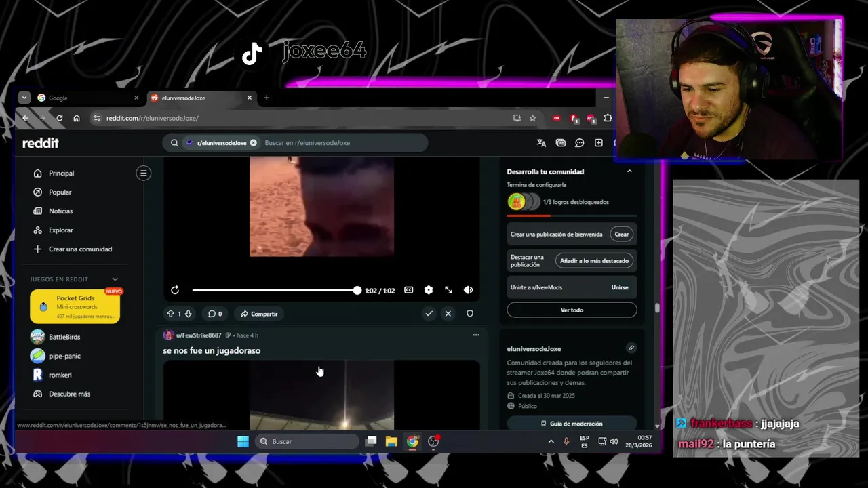Click the second post's video thumbnail
868x488 pixels.
pos(321,394)
